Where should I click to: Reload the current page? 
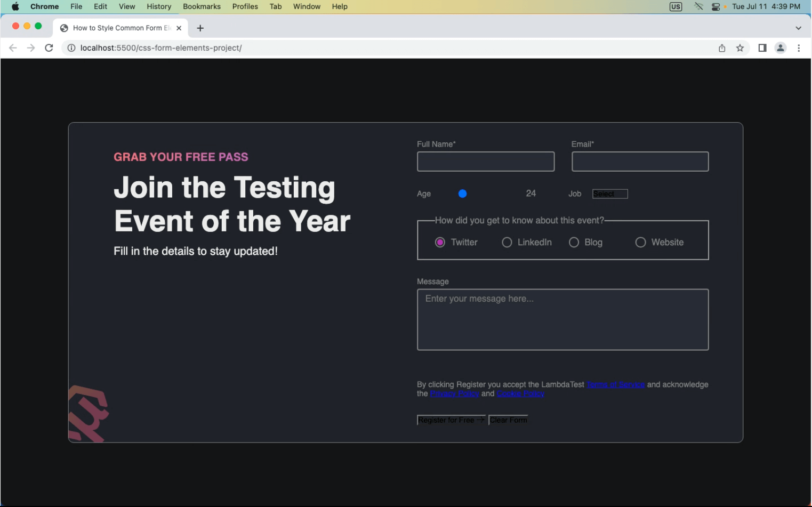49,48
